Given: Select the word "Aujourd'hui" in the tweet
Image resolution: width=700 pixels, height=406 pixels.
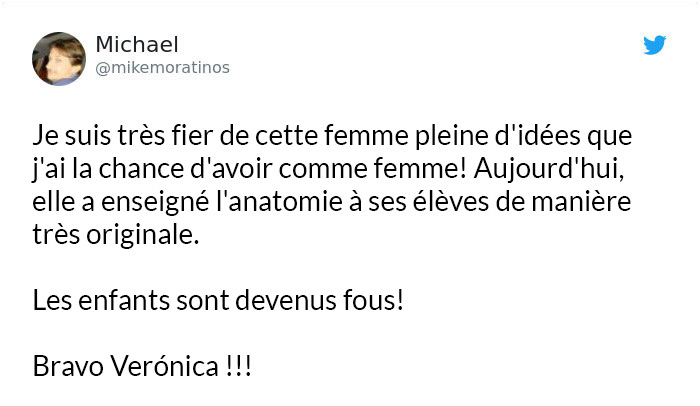Looking at the screenshot, I should [x=548, y=169].
